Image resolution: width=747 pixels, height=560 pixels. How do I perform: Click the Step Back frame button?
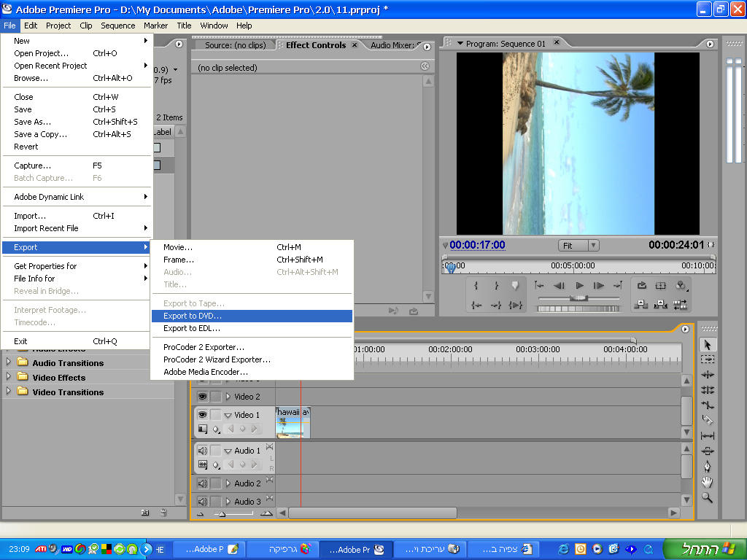tap(560, 286)
